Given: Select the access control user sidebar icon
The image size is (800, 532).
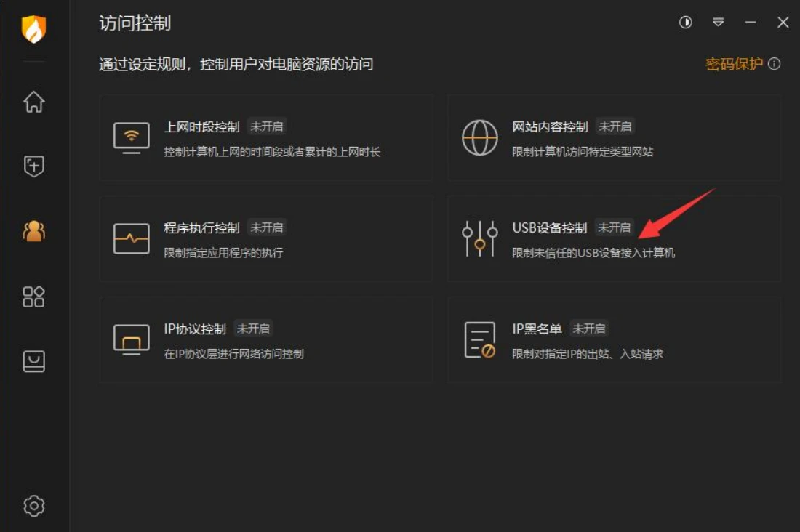Looking at the screenshot, I should 33,232.
